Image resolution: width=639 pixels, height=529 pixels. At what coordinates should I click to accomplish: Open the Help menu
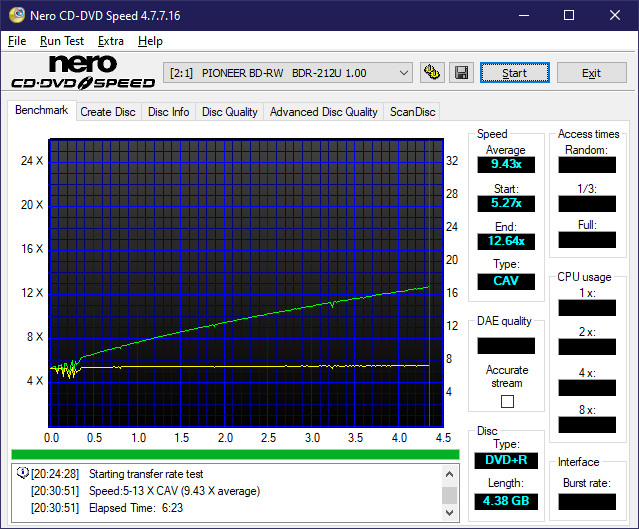[150, 41]
